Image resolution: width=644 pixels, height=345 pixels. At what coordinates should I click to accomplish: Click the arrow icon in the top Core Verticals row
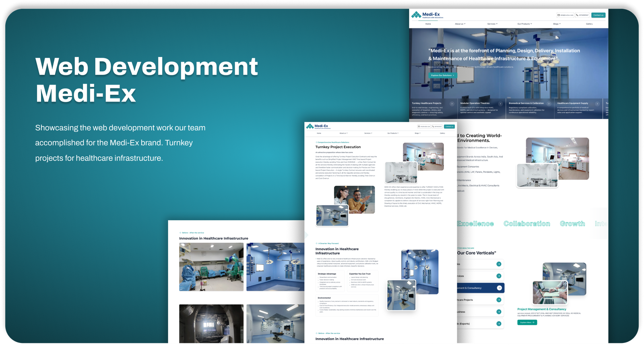(x=499, y=264)
